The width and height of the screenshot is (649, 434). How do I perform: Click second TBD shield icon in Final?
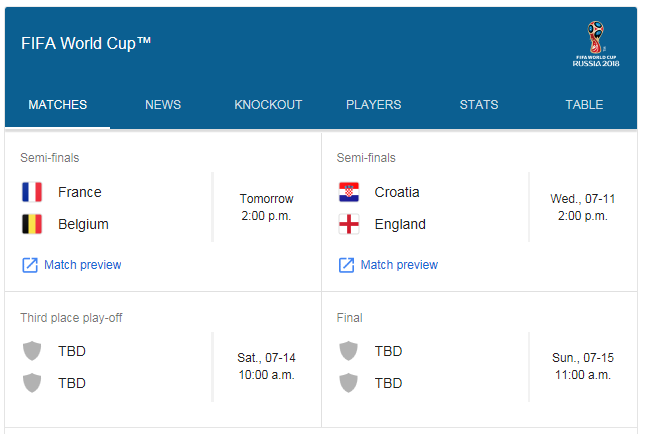coord(349,383)
